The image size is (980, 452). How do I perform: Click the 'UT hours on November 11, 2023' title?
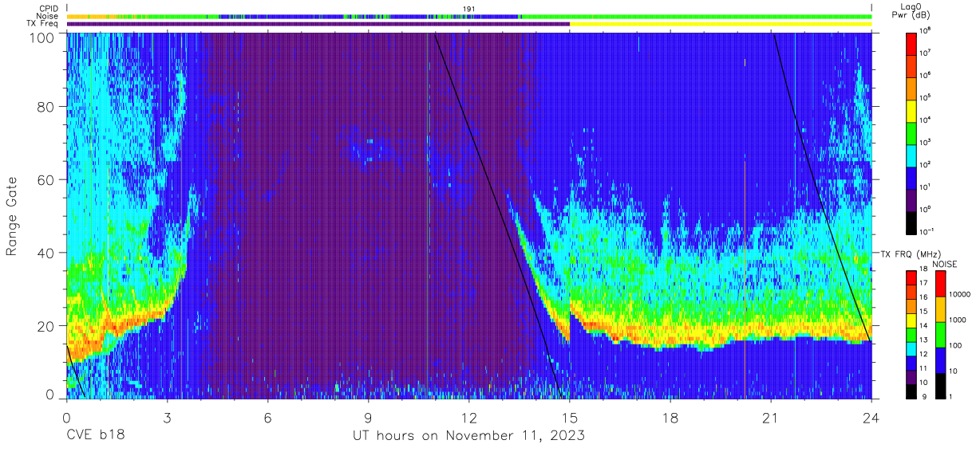[x=469, y=435]
